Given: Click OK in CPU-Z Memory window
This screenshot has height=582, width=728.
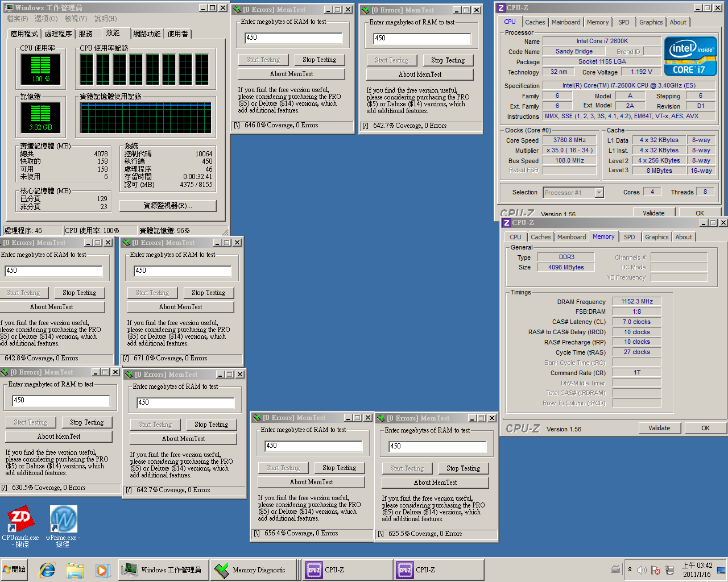Looking at the screenshot, I should pos(705,428).
